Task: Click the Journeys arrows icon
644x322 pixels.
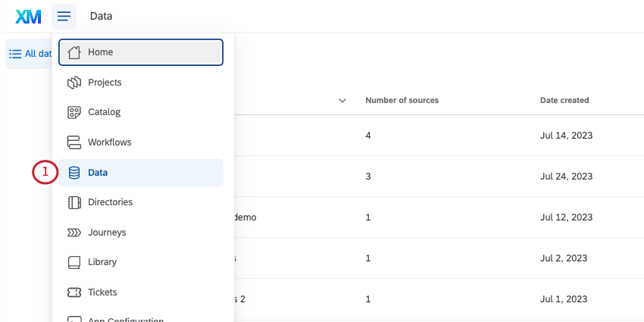Action: (x=73, y=233)
